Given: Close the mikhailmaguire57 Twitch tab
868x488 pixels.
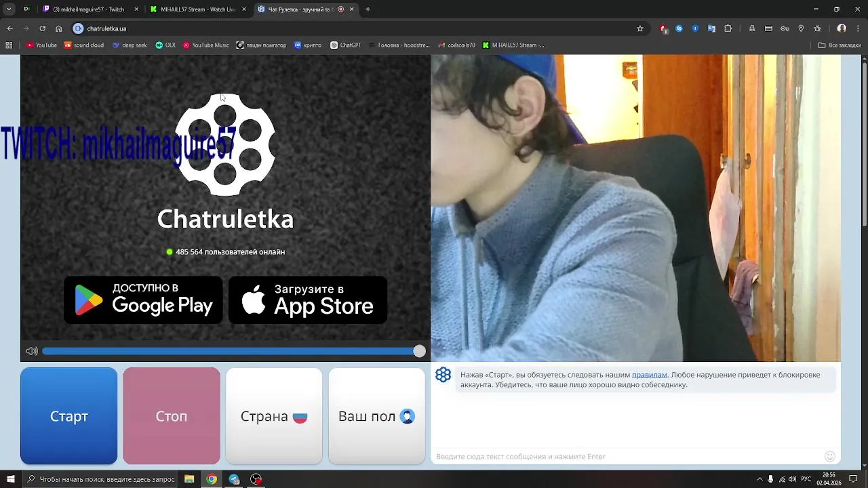Looking at the screenshot, I should click(x=136, y=9).
